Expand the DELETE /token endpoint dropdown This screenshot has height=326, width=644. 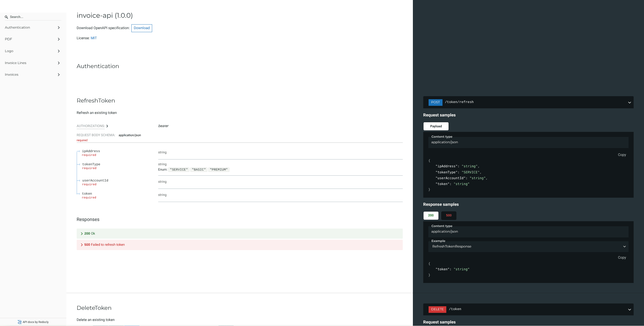coord(629,310)
